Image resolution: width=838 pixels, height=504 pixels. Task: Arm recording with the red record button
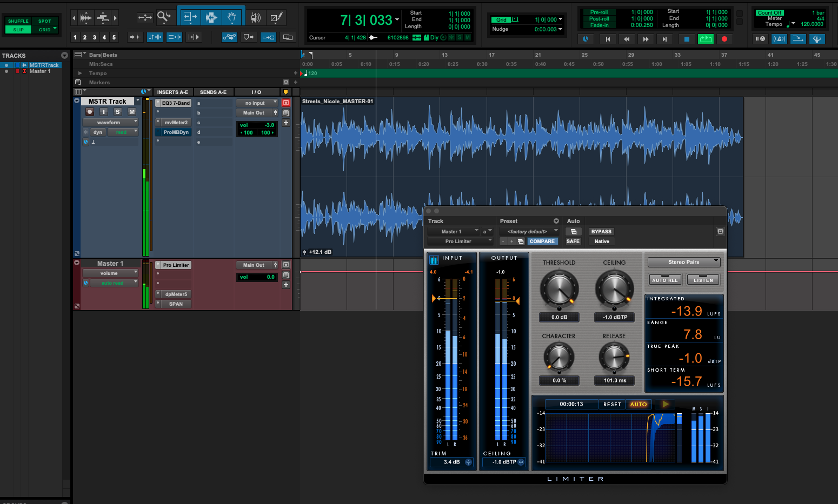724,38
